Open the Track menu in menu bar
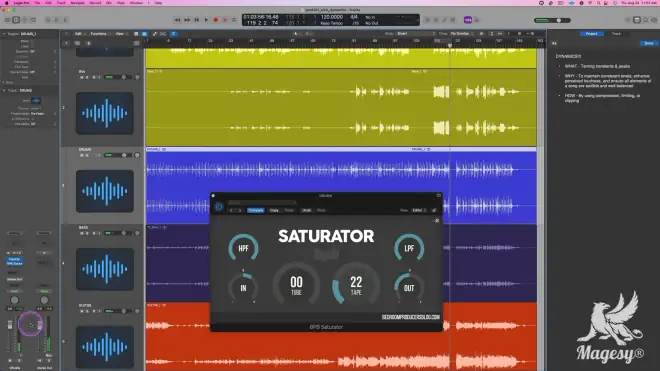 (x=61, y=3)
